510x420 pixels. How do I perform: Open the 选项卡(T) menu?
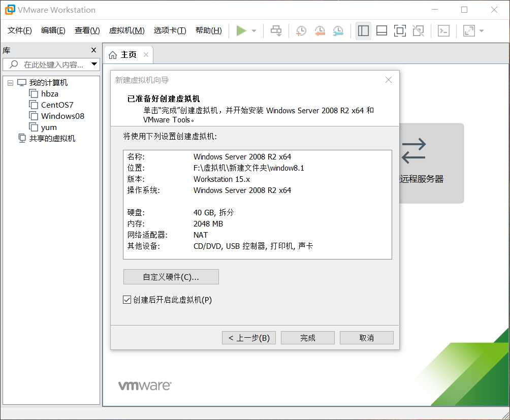tap(170, 30)
